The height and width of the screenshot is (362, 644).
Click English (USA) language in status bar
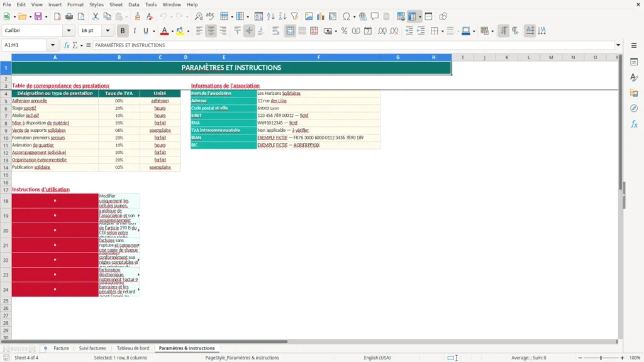coord(377,358)
